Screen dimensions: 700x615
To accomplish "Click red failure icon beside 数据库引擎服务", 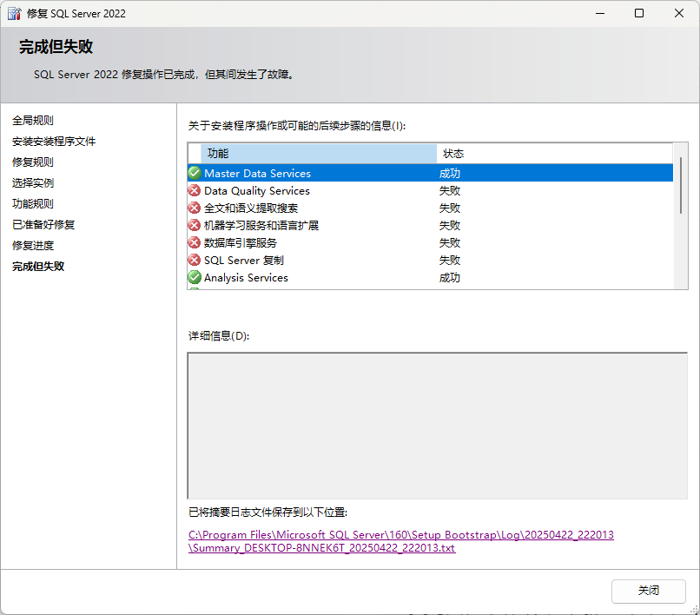I will [x=195, y=243].
